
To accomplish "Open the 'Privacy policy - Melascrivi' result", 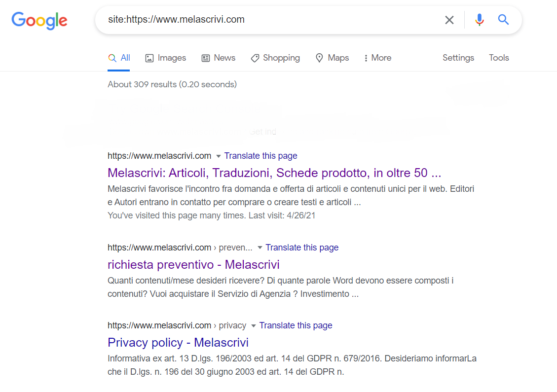I will [178, 343].
